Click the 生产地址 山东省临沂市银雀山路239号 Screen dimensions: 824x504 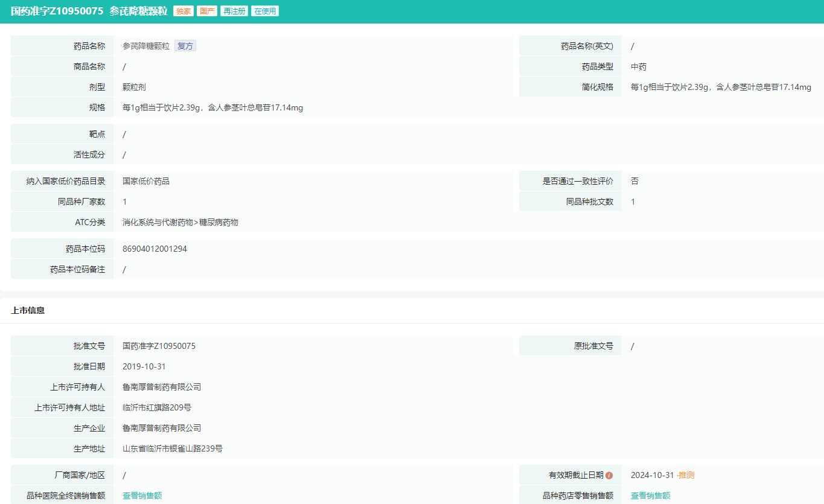[x=173, y=448]
